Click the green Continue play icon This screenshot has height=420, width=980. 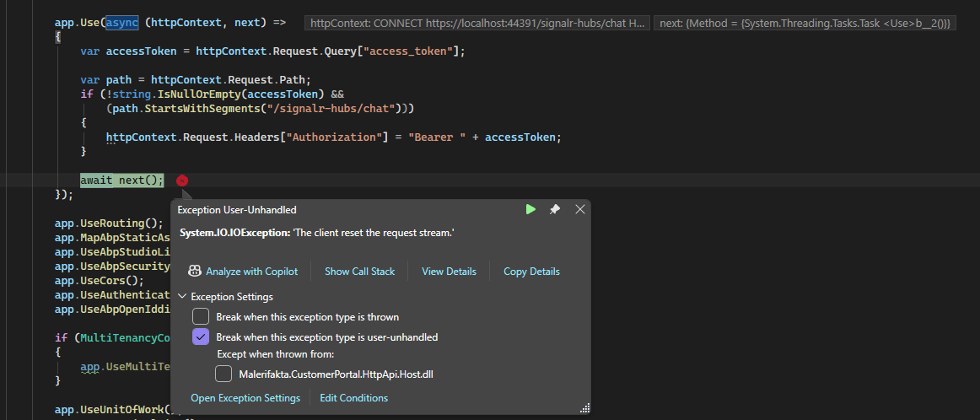(530, 209)
